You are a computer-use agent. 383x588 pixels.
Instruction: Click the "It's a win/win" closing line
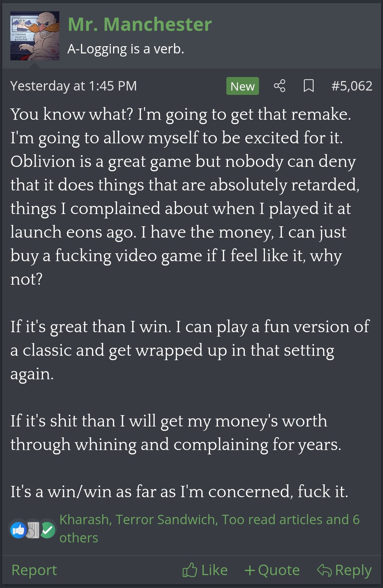pyautogui.click(x=179, y=492)
